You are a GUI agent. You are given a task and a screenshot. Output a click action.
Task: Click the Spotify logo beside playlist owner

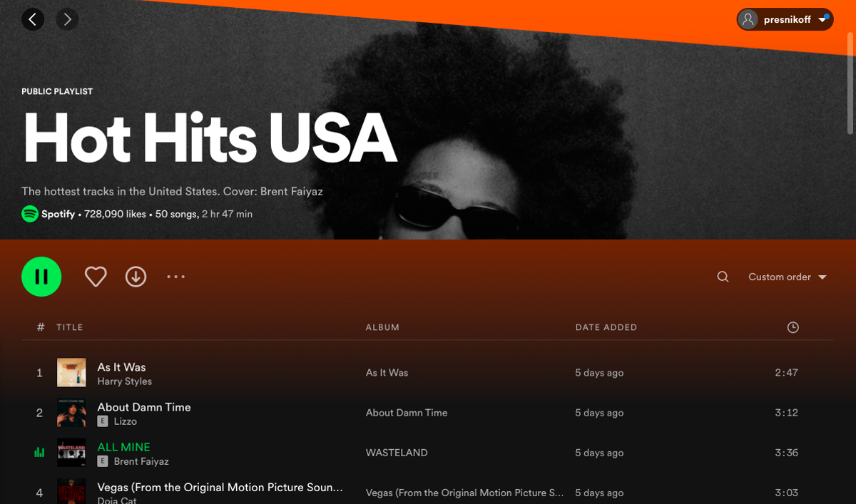click(x=29, y=214)
